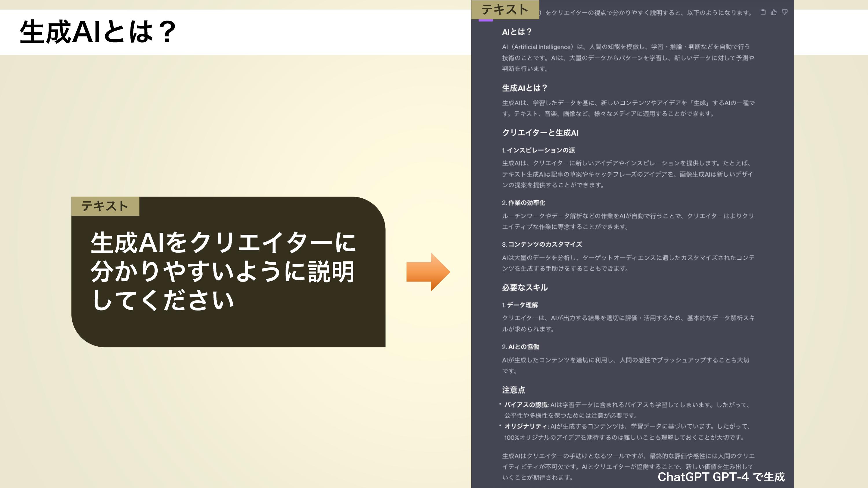Click the copy-to-clipboard icon in ChatGPT response
This screenshot has width=868, height=488.
coord(763,12)
